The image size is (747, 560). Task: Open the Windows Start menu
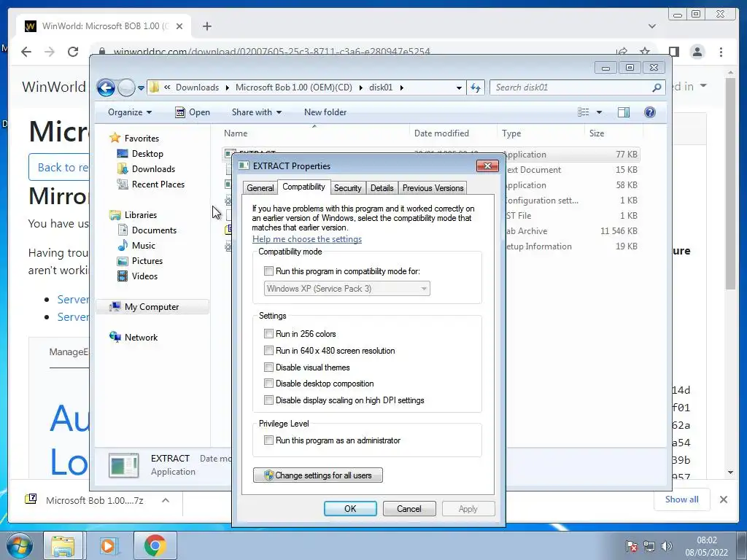tap(19, 545)
